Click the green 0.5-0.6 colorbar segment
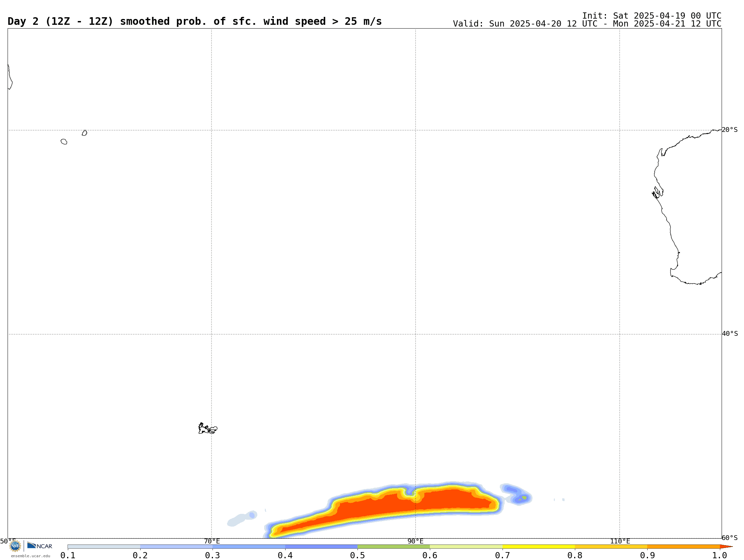Viewport: 744px width, 560px height. click(x=394, y=547)
